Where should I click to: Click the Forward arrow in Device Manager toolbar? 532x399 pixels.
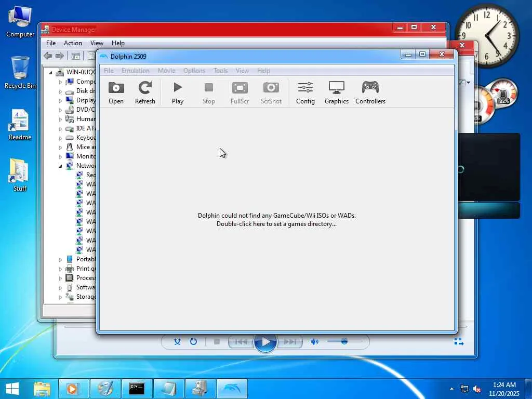point(59,56)
